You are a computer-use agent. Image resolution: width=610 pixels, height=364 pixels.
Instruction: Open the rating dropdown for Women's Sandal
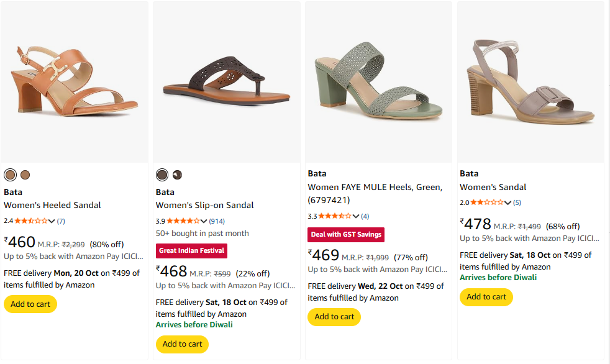pyautogui.click(x=508, y=202)
